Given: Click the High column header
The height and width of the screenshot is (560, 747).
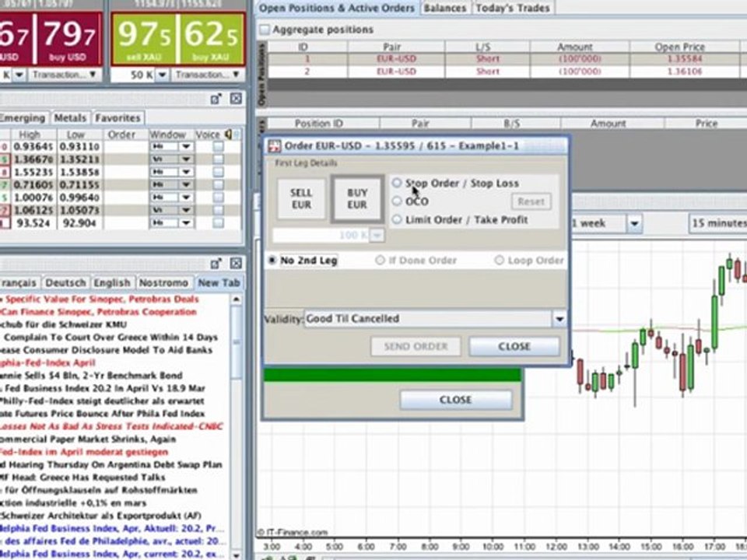Looking at the screenshot, I should (x=30, y=135).
